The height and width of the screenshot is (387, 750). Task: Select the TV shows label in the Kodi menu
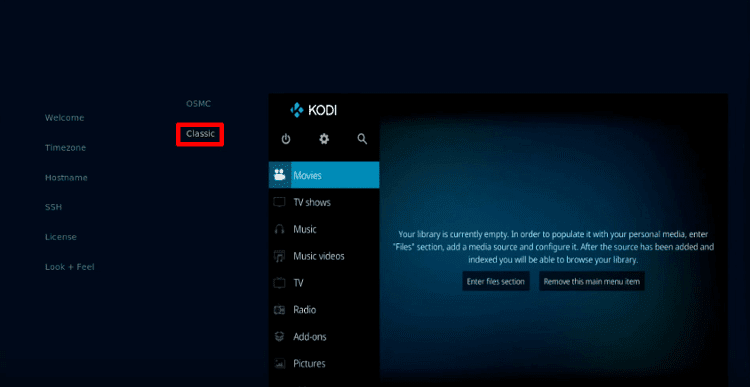click(x=312, y=202)
